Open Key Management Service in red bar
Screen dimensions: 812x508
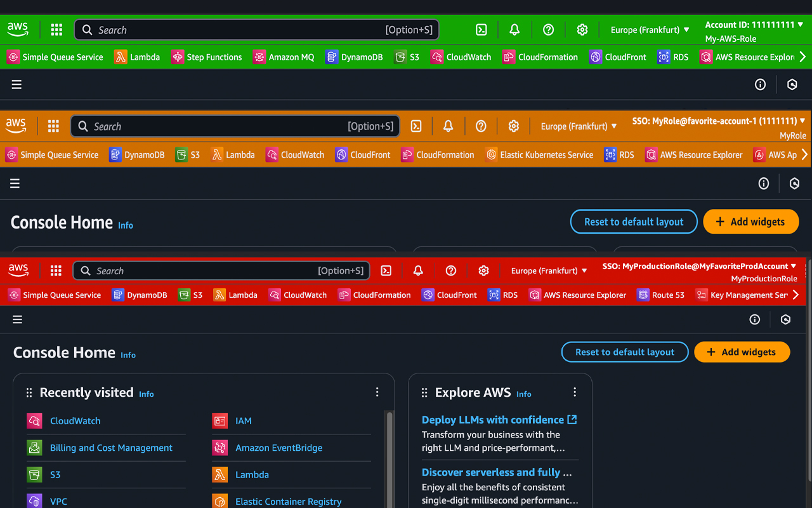(742, 295)
